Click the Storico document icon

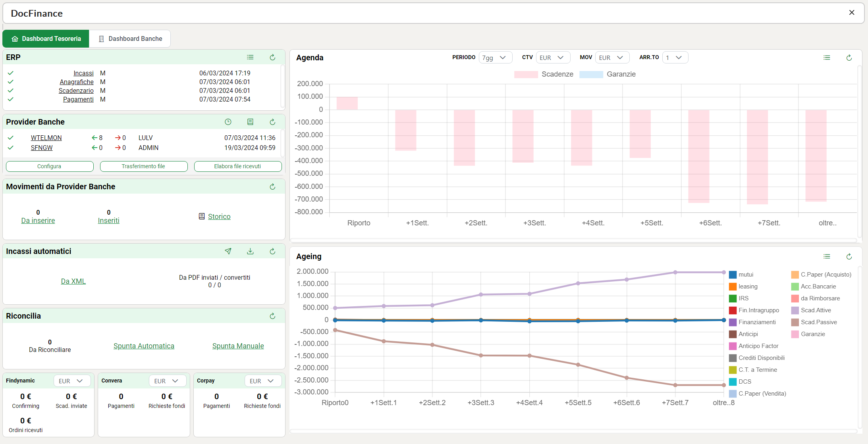click(202, 216)
